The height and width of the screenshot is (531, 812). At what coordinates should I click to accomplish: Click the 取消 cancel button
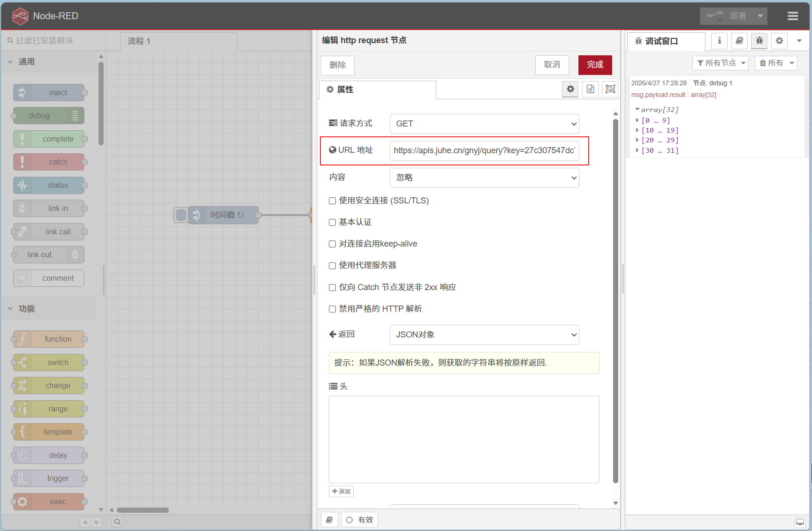tap(552, 65)
